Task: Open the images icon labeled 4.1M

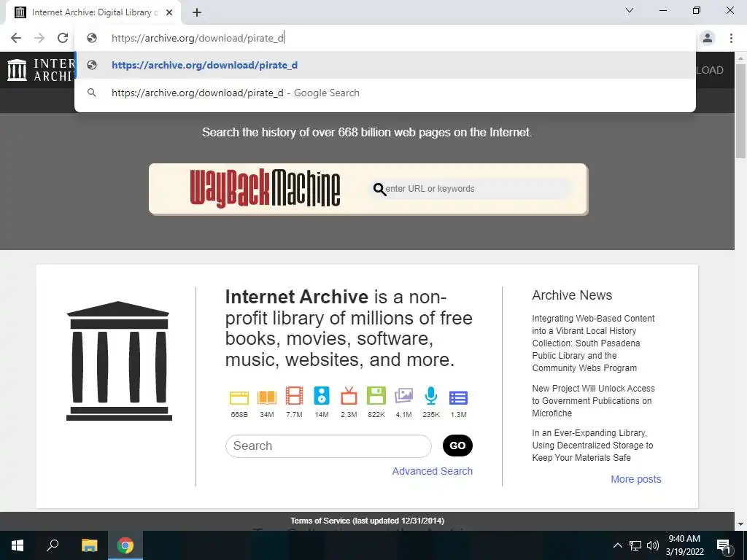Action: (x=403, y=396)
